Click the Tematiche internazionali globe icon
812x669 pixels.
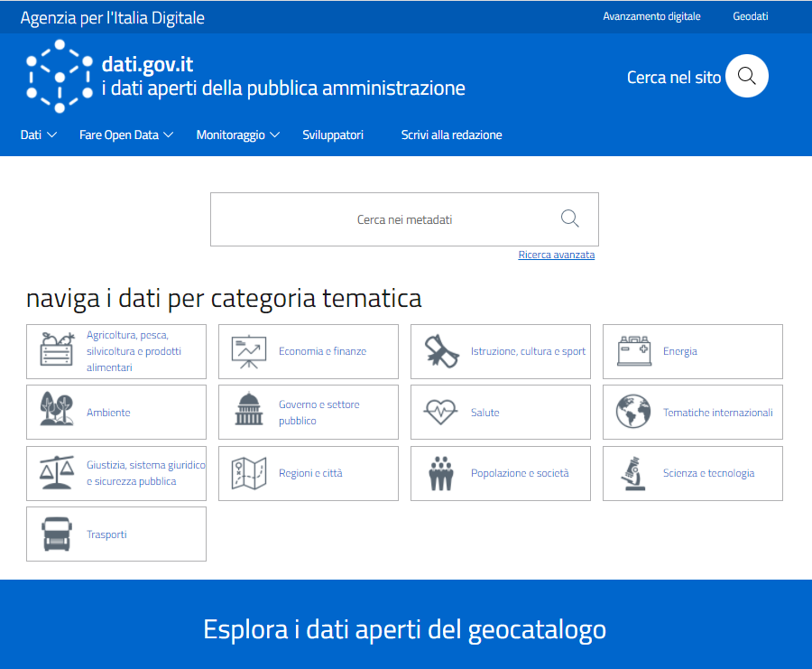point(633,413)
